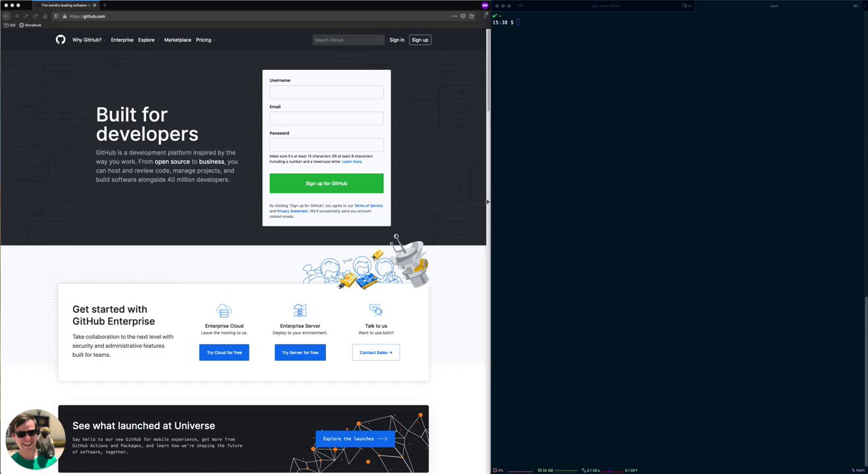Open the browser home page icon
Screen dimensions: 868x474
point(45,16)
